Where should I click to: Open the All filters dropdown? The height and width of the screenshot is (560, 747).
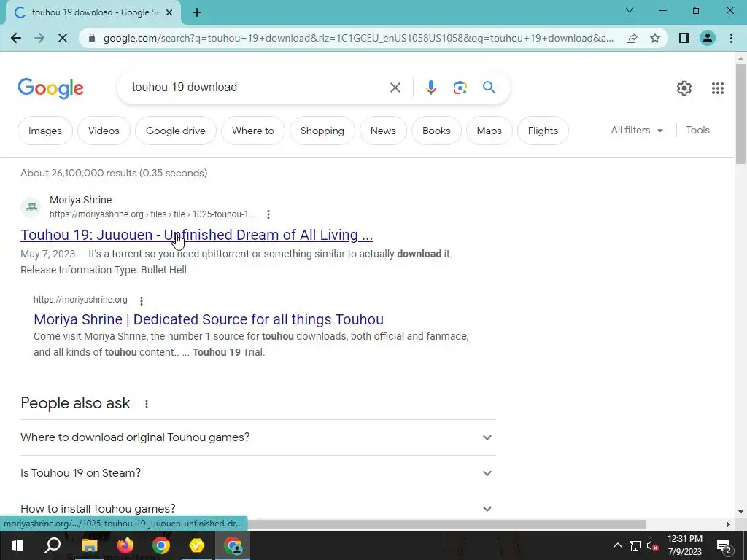point(637,130)
